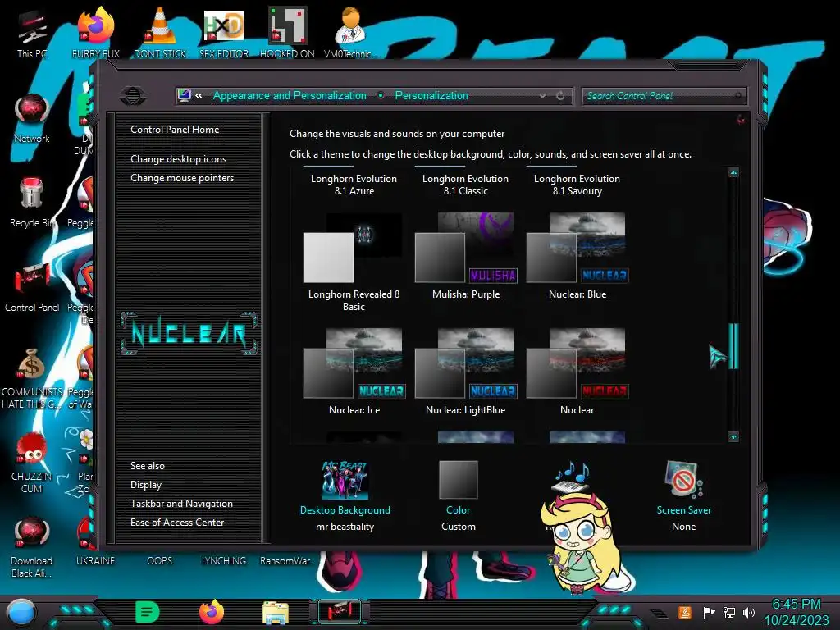Open File Explorer from taskbar
The image size is (840, 630).
[x=276, y=613]
